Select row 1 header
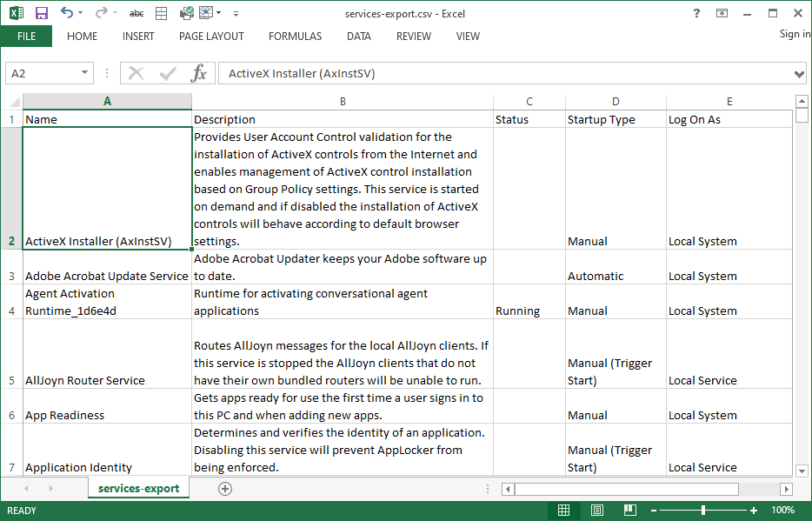Image resolution: width=812 pixels, height=521 pixels. pyautogui.click(x=11, y=119)
